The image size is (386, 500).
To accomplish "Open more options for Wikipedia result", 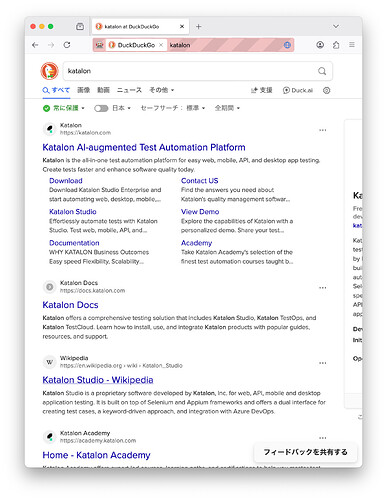I will [322, 363].
